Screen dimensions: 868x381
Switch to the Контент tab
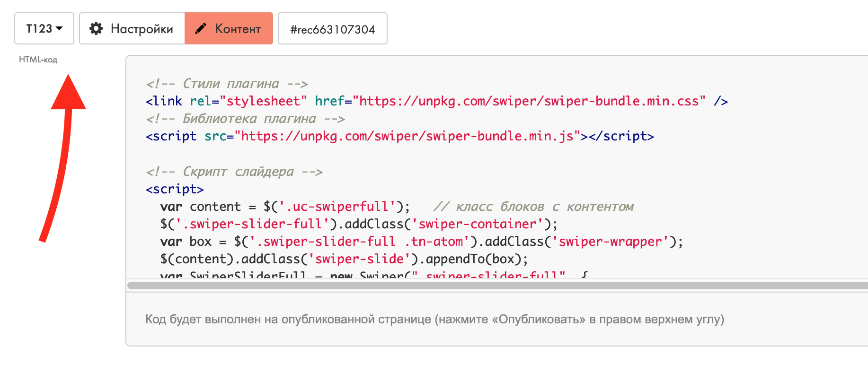(x=229, y=28)
